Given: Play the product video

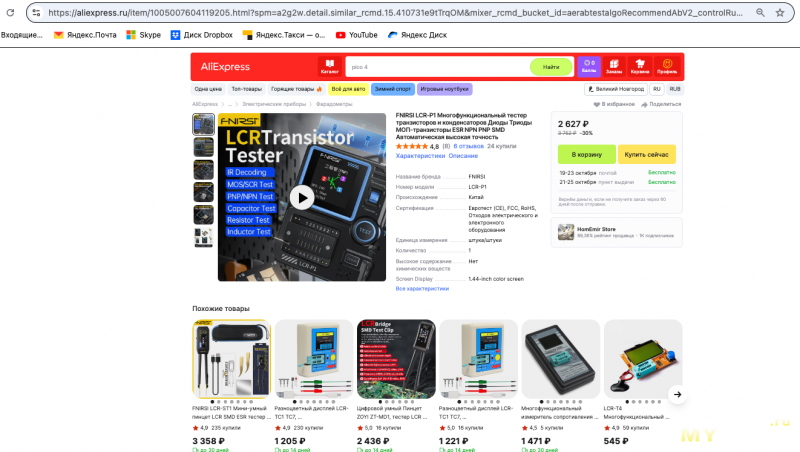Looking at the screenshot, I should tap(302, 197).
